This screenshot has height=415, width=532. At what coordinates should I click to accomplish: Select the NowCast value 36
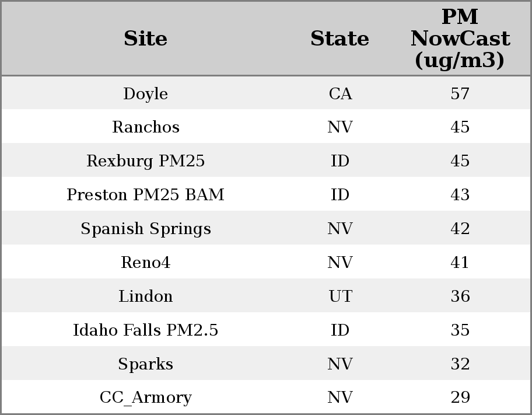[x=460, y=297]
